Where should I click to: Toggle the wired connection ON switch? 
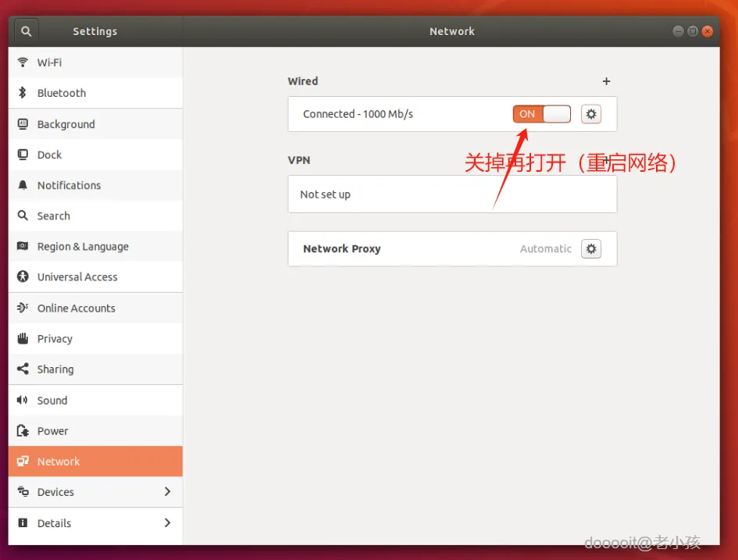point(542,114)
